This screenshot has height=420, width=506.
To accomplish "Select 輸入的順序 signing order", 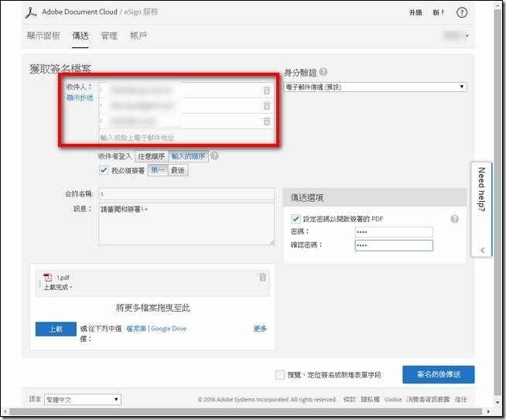I will (x=189, y=156).
